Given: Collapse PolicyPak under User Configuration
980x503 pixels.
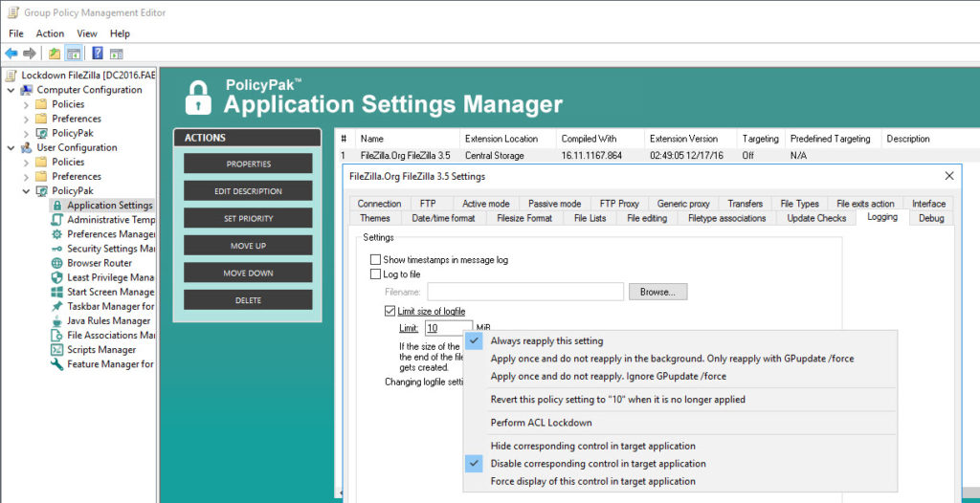Looking at the screenshot, I should tap(26, 191).
